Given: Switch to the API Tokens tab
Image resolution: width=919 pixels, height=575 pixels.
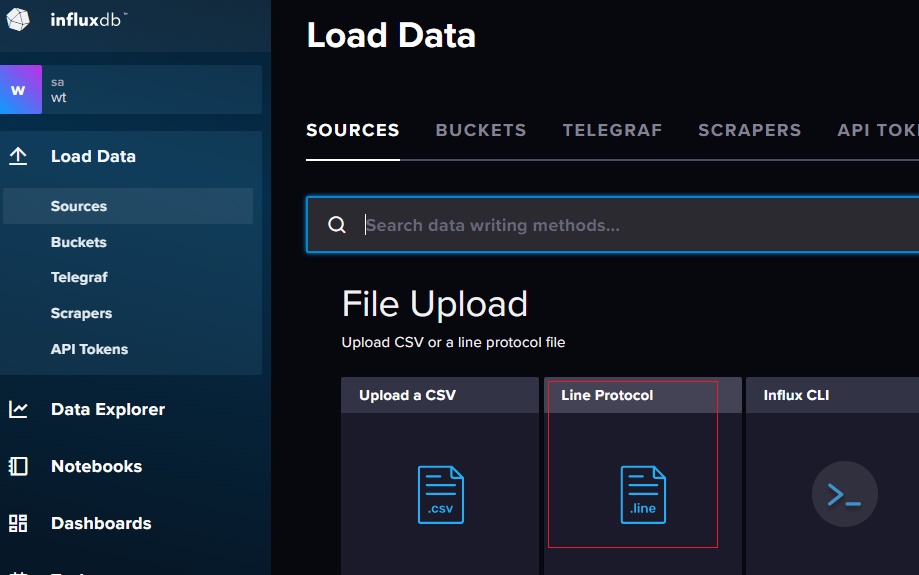Looking at the screenshot, I should click(878, 130).
